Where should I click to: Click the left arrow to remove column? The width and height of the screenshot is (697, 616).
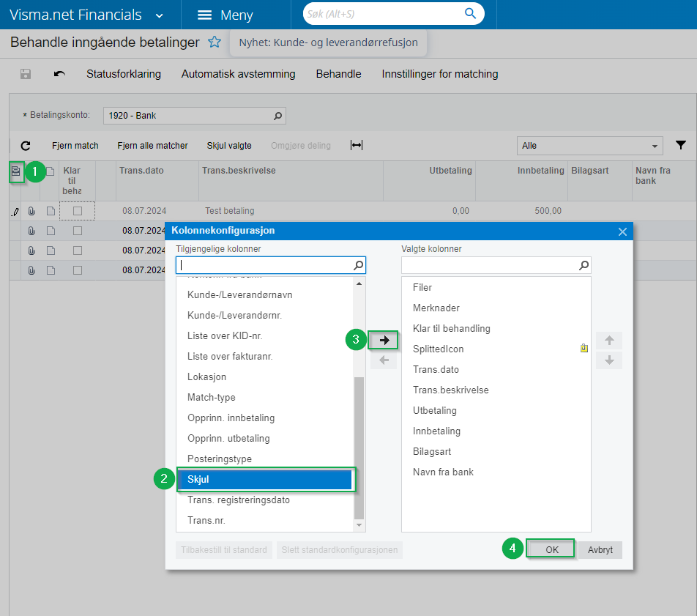(x=384, y=360)
